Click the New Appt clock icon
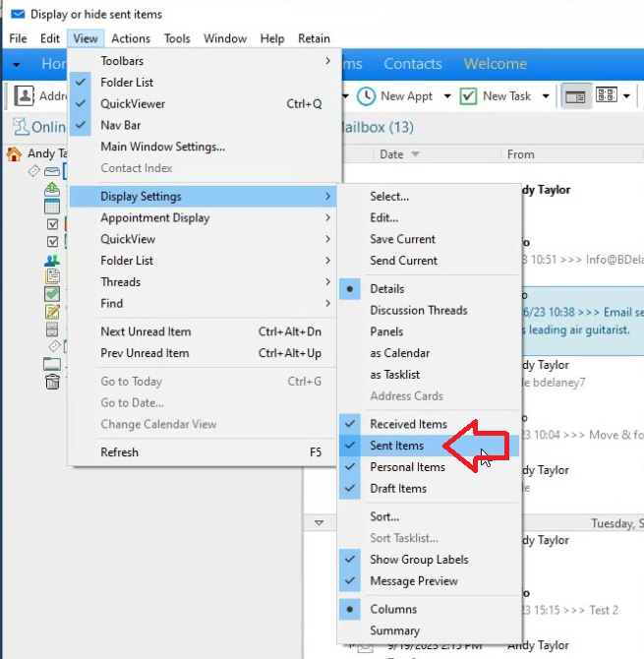The image size is (644, 659). coord(366,95)
